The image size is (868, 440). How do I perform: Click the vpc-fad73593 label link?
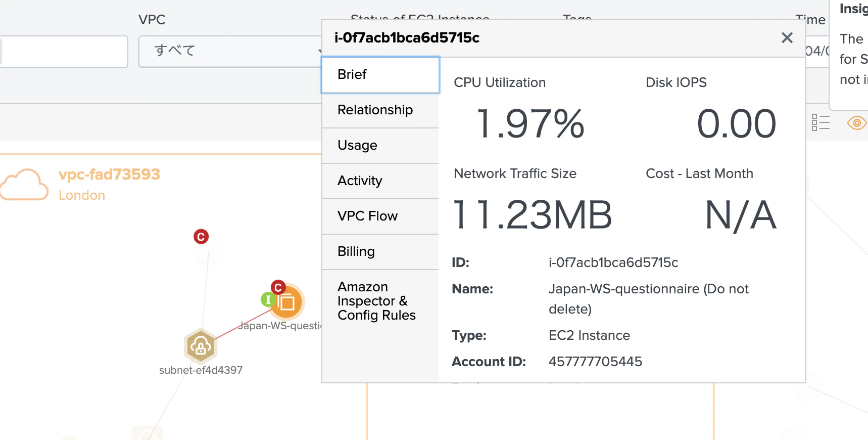point(109,174)
